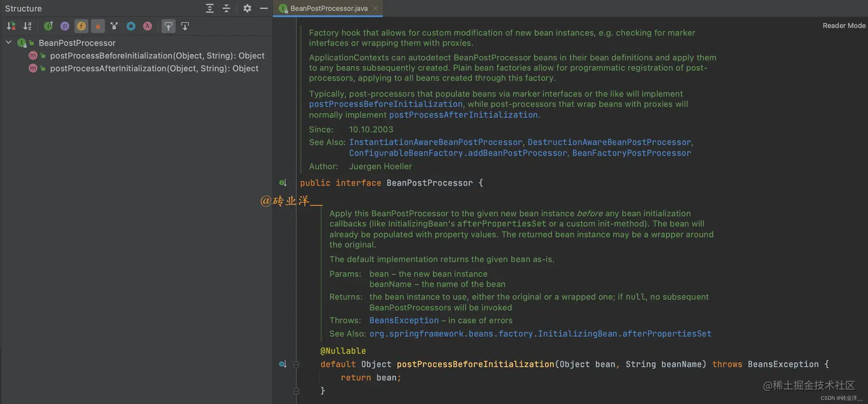Collapse All nodes in Structure panel

[x=226, y=8]
